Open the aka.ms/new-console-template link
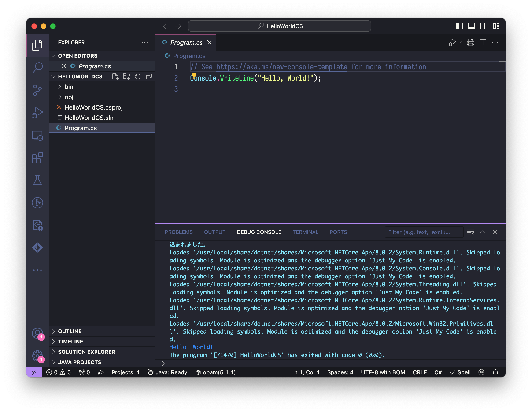The image size is (532, 412). tap(282, 67)
